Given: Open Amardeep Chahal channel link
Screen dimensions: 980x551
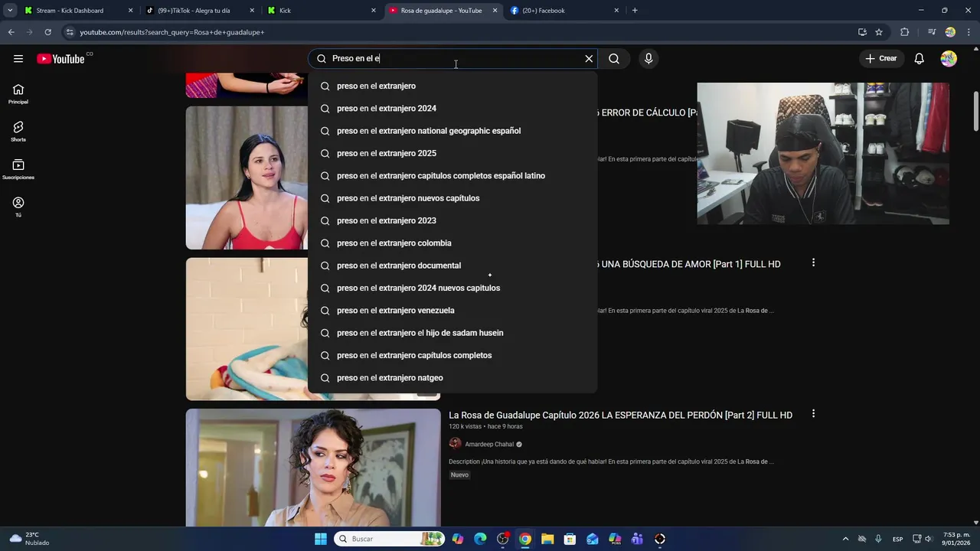Looking at the screenshot, I should (x=489, y=444).
